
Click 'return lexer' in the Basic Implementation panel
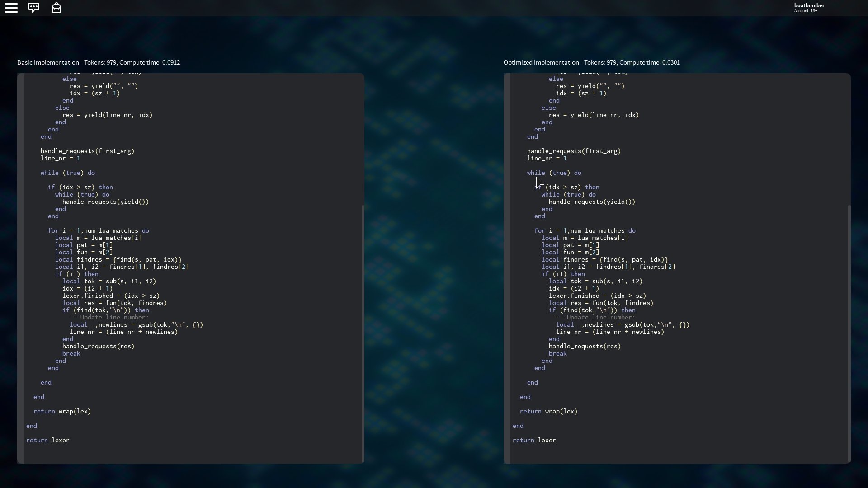48,440
